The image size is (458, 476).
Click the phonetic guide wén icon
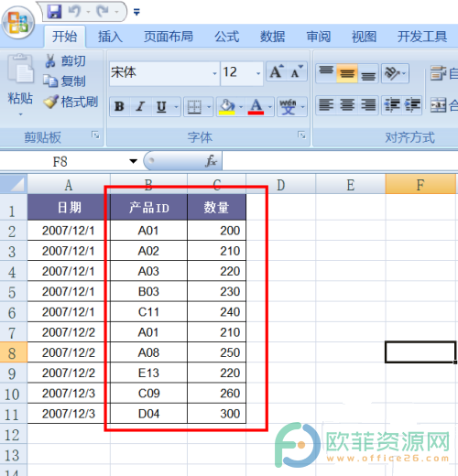tap(288, 107)
